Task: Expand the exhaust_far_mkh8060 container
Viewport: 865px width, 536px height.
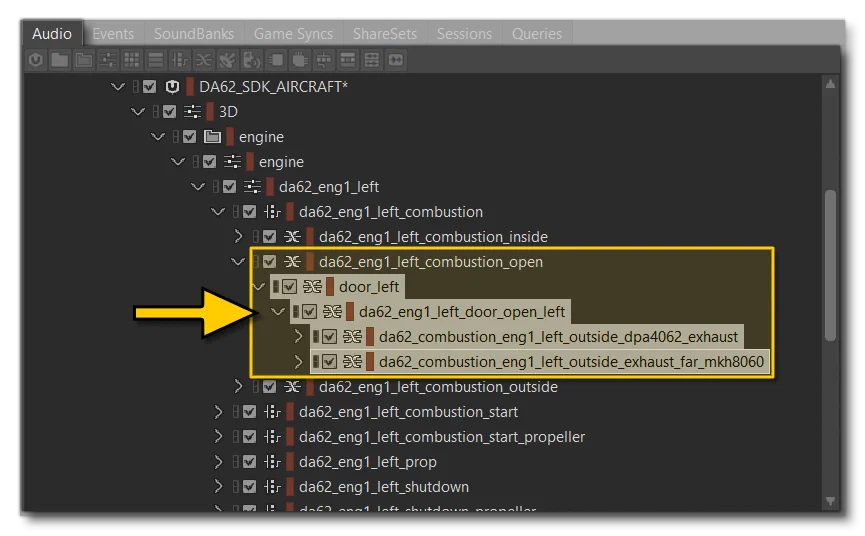Action: point(298,362)
